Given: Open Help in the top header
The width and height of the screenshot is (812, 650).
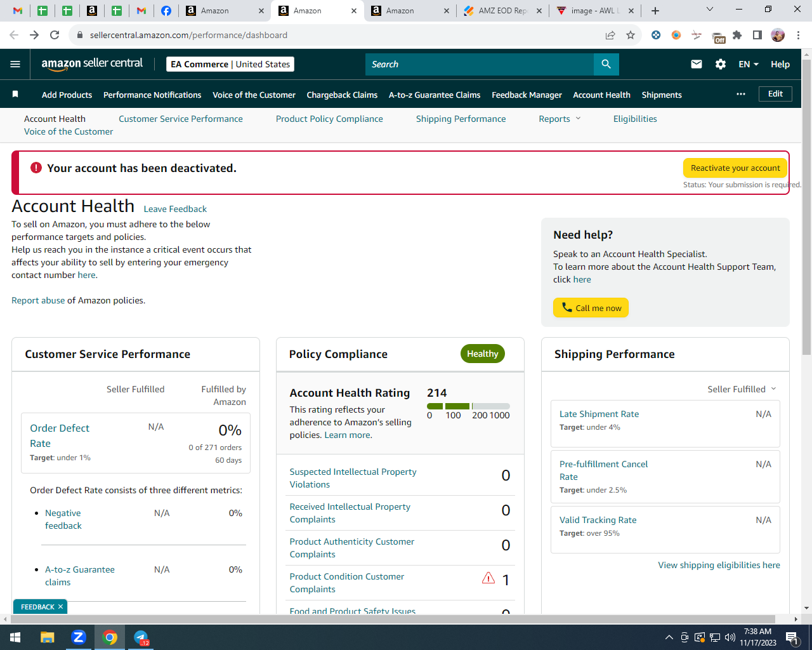Looking at the screenshot, I should [780, 64].
